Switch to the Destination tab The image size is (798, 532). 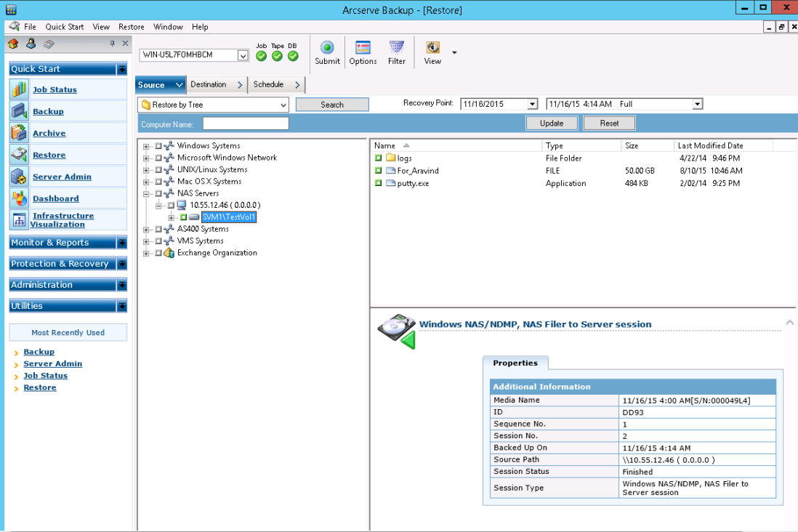217,84
